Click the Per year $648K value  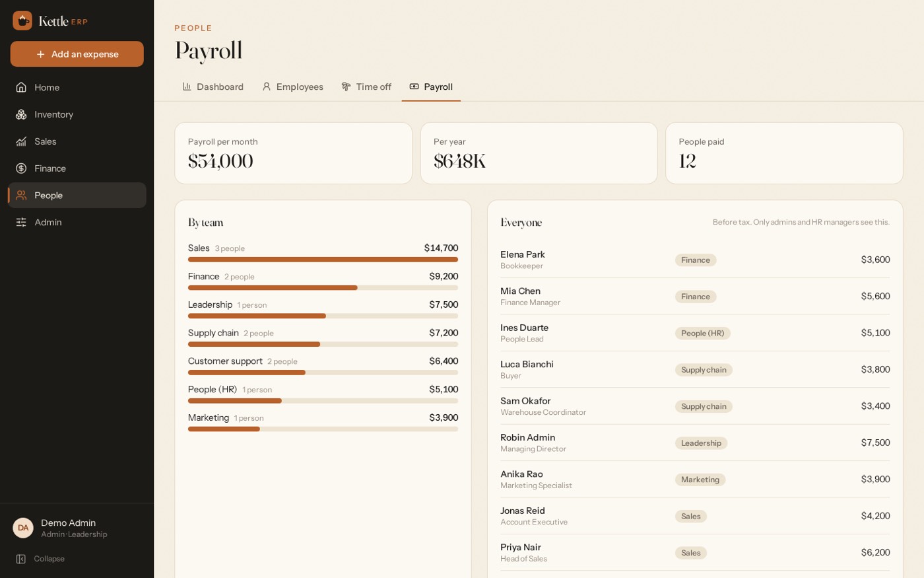pyautogui.click(x=460, y=161)
